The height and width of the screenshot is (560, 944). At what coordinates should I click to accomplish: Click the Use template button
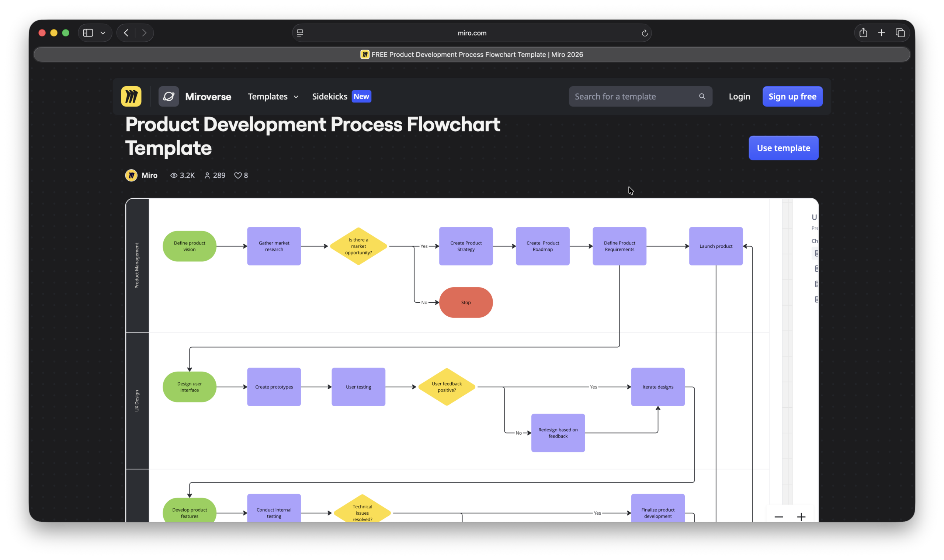click(783, 148)
